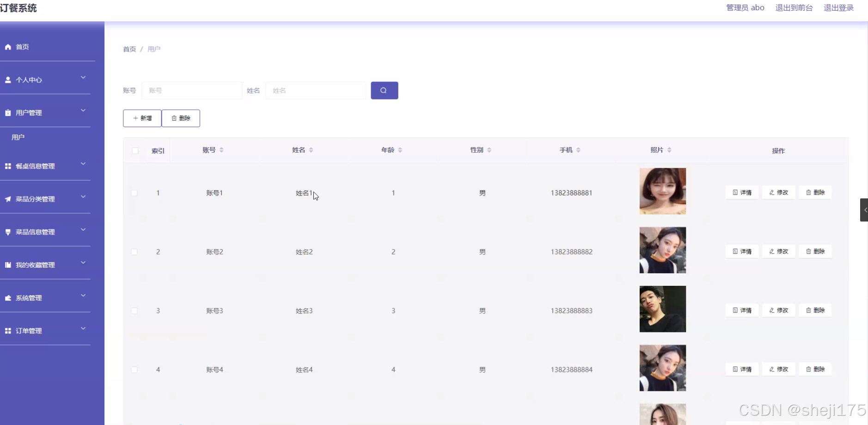The image size is (868, 425).
Task: Check the row checkbox for 账号2
Action: tap(134, 252)
